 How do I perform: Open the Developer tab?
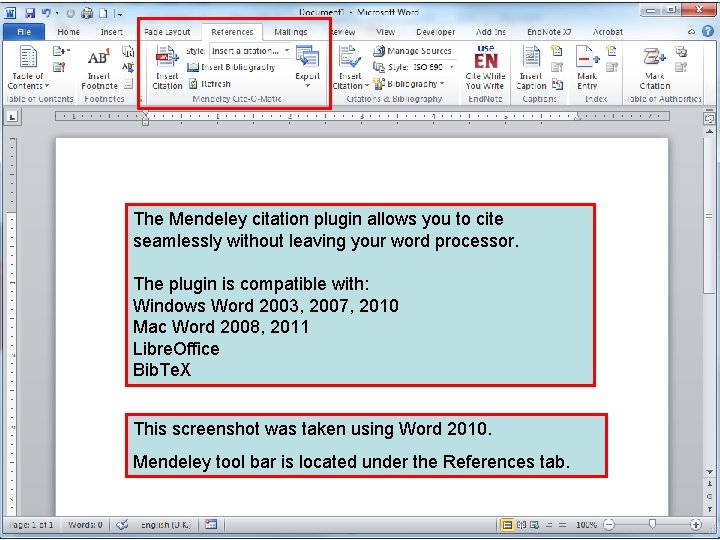tap(435, 32)
